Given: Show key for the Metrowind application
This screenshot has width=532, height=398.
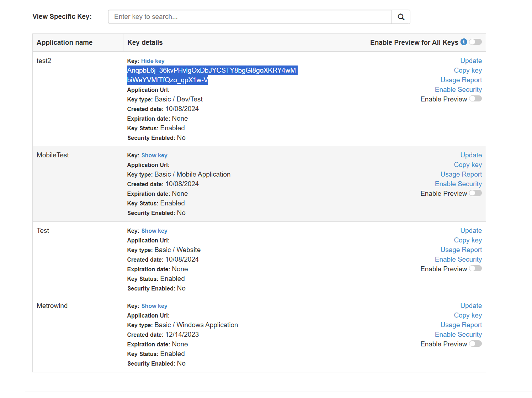Looking at the screenshot, I should pos(154,306).
